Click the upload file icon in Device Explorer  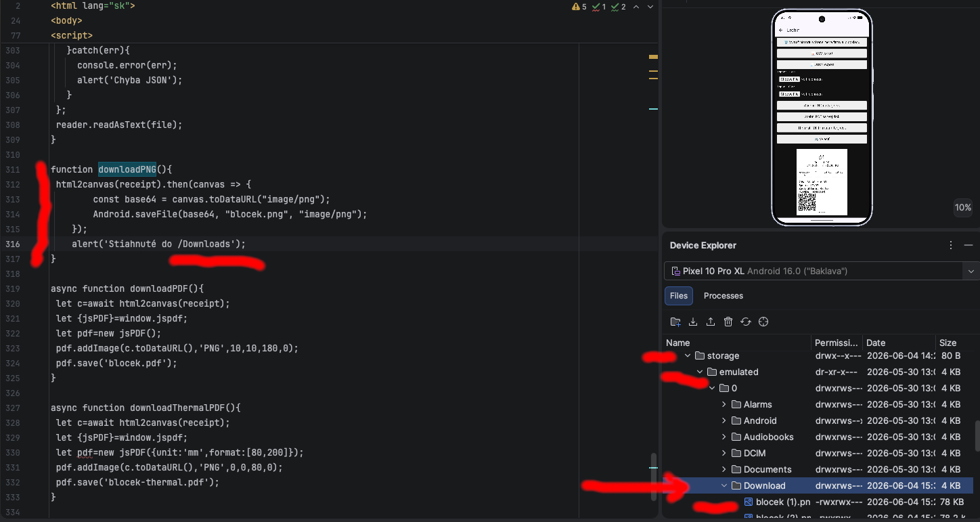pyautogui.click(x=711, y=322)
